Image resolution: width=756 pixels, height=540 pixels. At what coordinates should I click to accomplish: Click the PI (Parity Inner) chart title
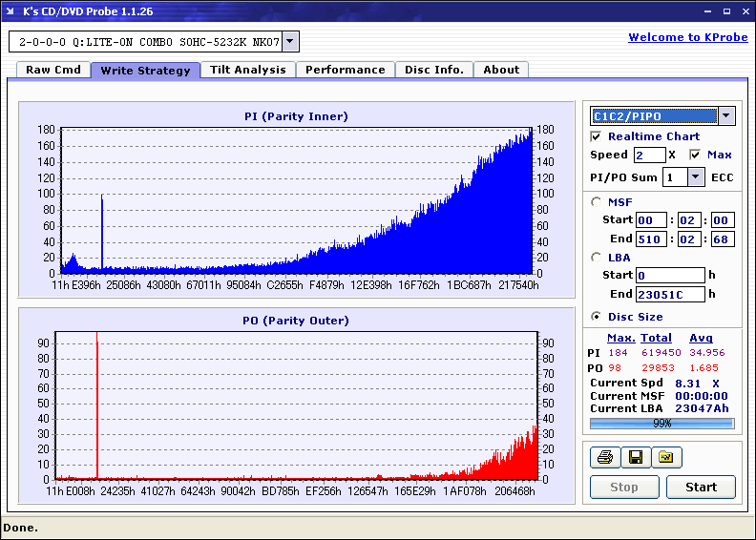(x=296, y=116)
